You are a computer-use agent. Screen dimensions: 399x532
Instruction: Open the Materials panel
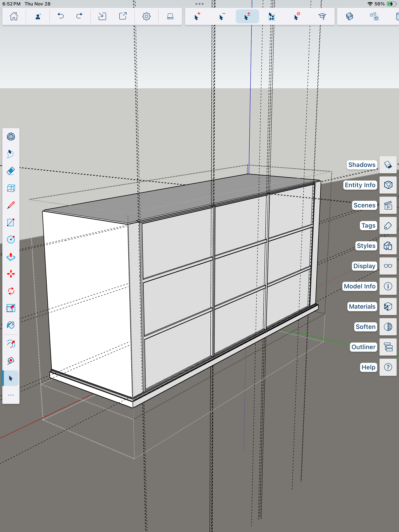click(388, 306)
